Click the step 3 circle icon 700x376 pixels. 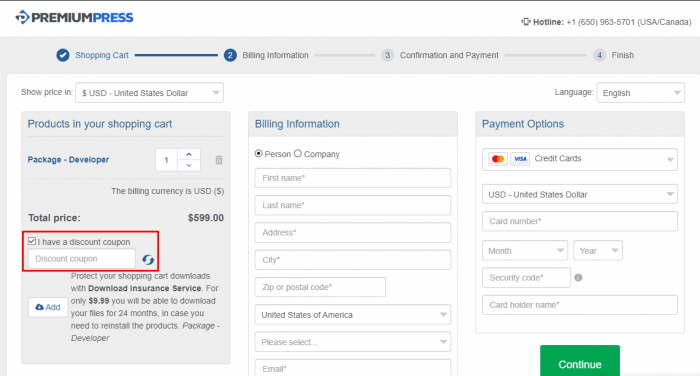click(x=387, y=55)
